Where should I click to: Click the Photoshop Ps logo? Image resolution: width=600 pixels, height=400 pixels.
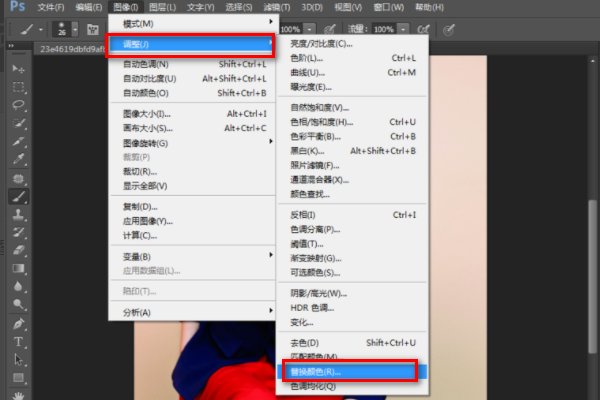(18, 7)
